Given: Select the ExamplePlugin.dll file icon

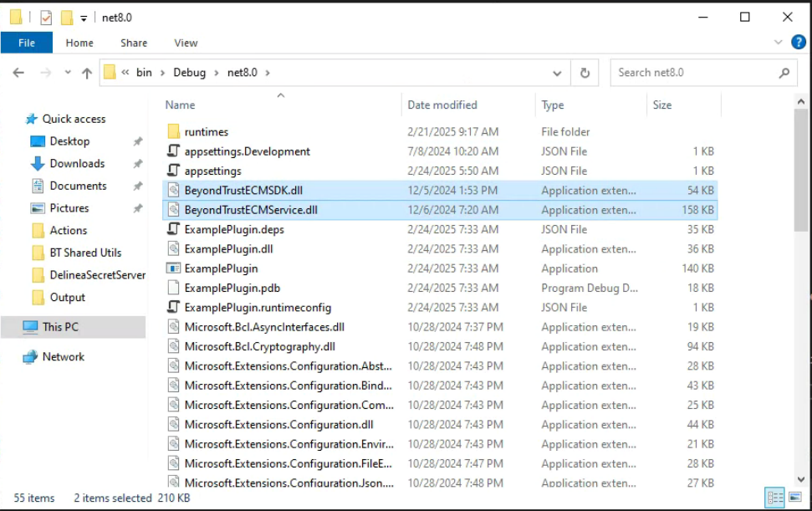Looking at the screenshot, I should point(173,249).
